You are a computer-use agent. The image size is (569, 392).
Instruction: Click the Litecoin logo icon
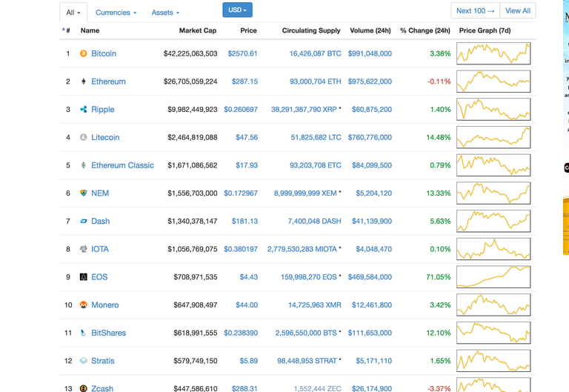click(84, 138)
